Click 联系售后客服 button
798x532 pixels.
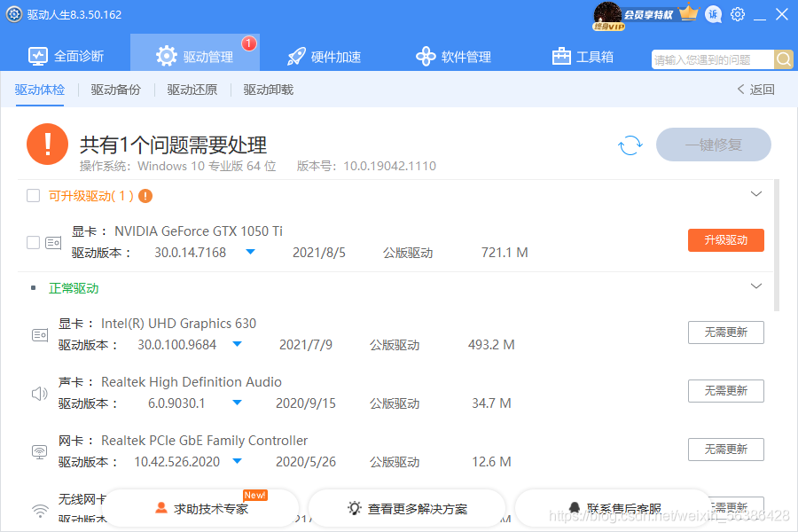pyautogui.click(x=614, y=509)
